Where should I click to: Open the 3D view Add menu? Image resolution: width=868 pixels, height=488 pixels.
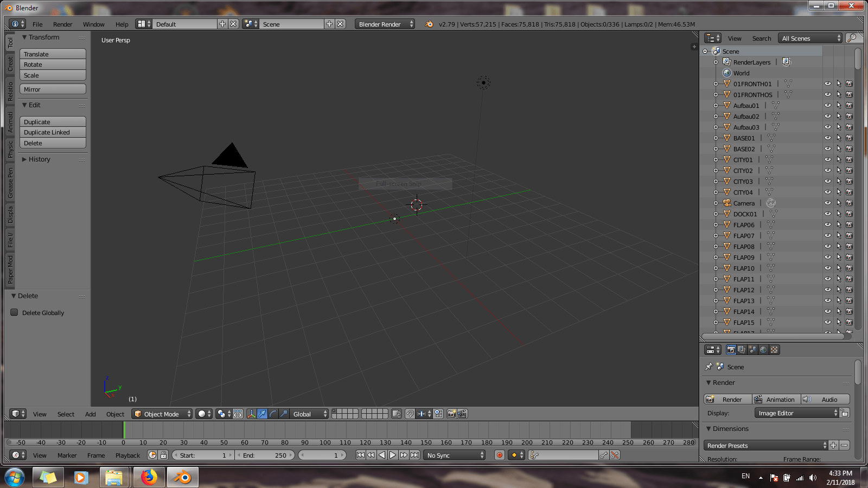pos(90,414)
